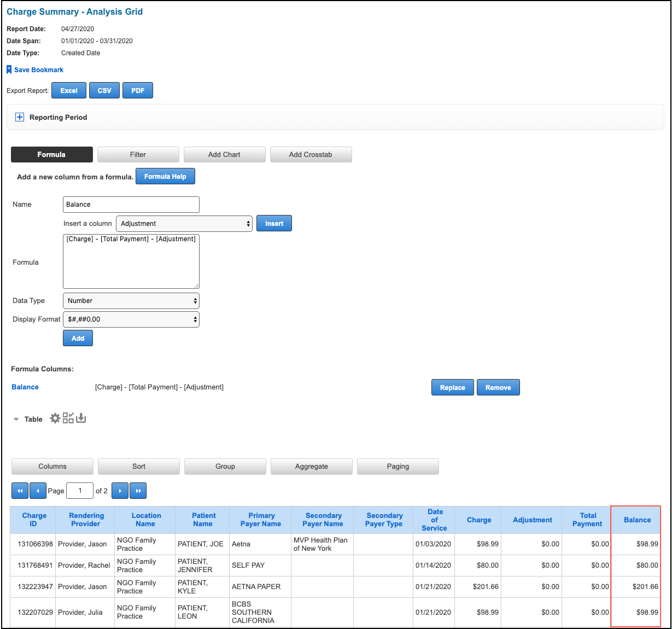Open the Data Type dropdown
The width and height of the screenshot is (672, 629).
pos(131,301)
